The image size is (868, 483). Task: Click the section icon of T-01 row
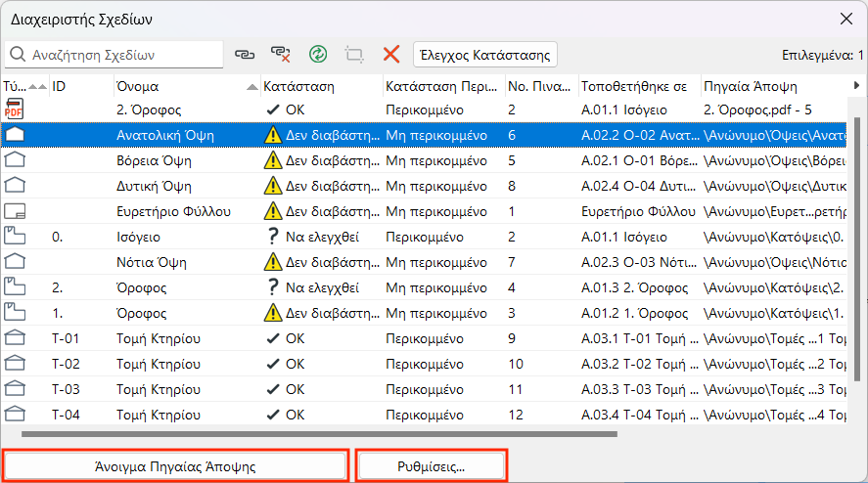pos(16,338)
